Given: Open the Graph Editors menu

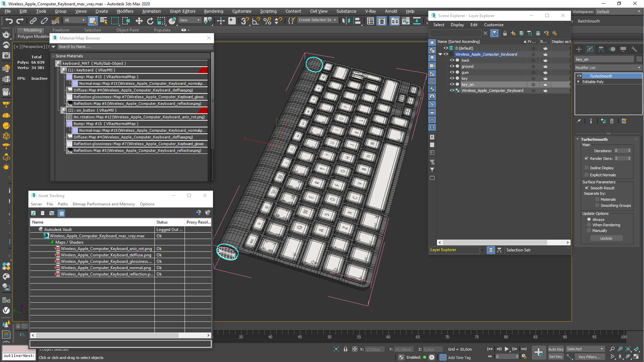Looking at the screenshot, I should (182, 11).
